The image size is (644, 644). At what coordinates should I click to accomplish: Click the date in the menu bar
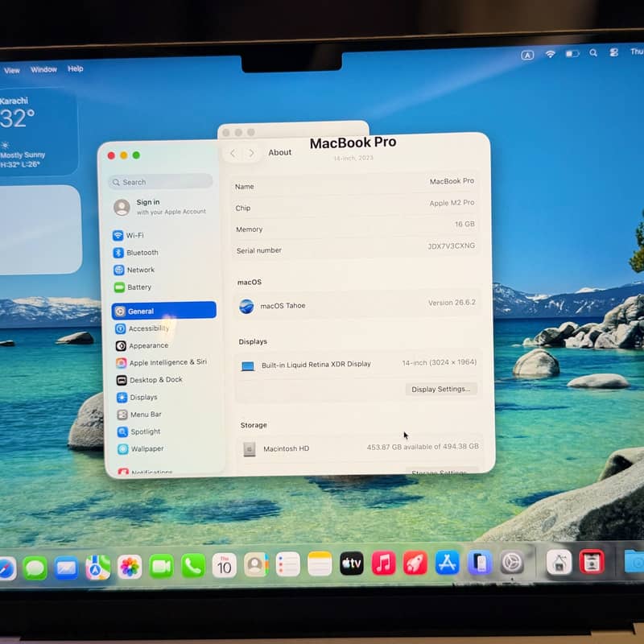[636, 52]
